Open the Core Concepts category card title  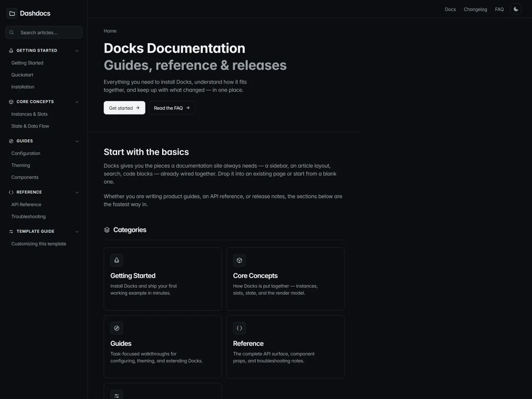click(255, 276)
